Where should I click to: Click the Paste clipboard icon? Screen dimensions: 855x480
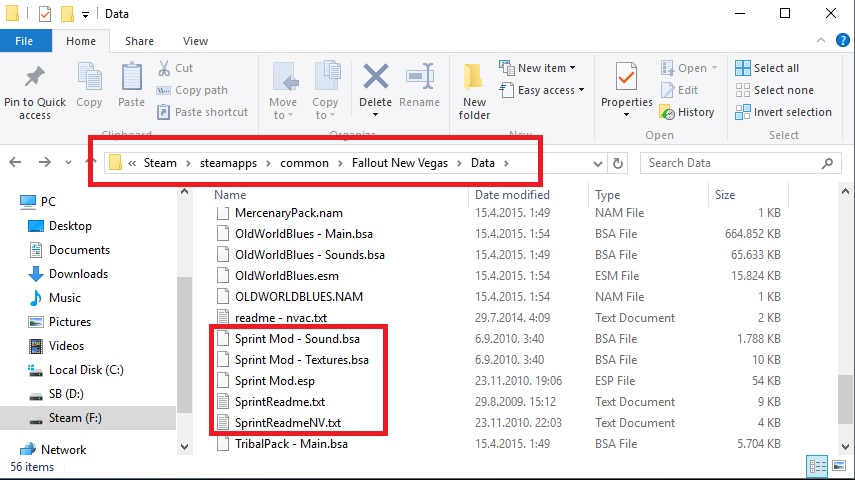click(x=131, y=77)
